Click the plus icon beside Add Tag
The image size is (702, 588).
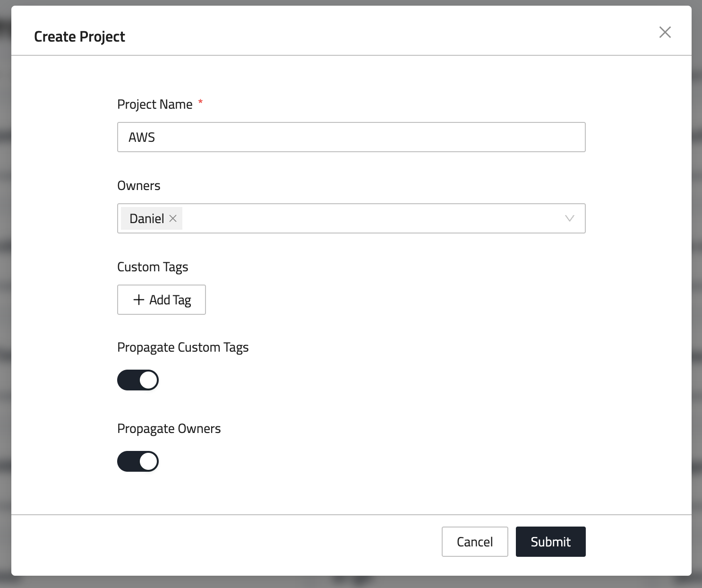[x=138, y=300]
